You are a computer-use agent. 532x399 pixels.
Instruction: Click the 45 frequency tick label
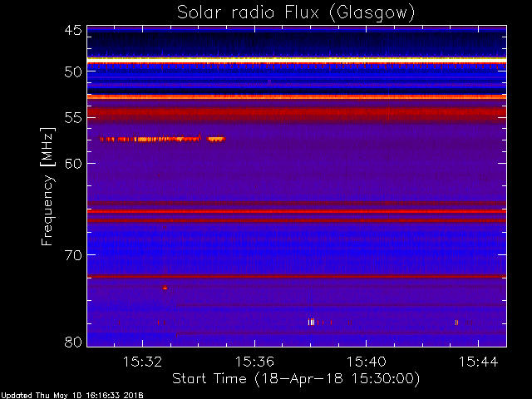click(73, 31)
